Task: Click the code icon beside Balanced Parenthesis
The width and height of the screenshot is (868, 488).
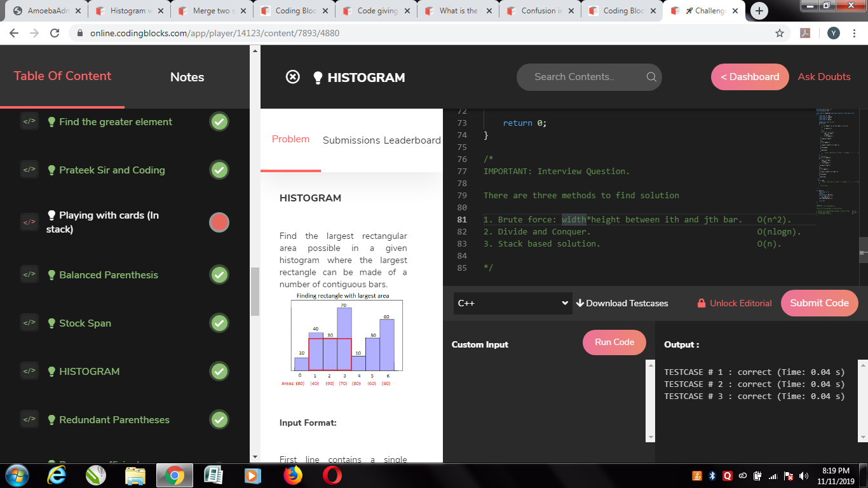Action: [29, 274]
